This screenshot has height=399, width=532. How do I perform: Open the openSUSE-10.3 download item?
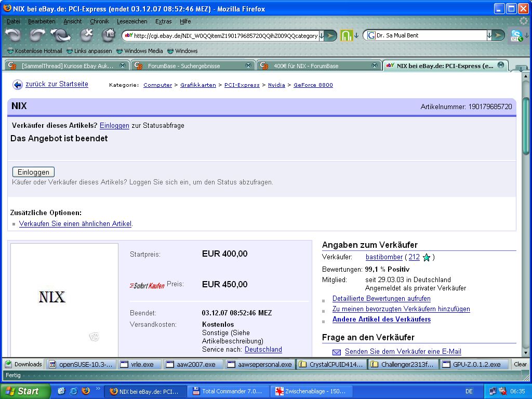tap(81, 364)
